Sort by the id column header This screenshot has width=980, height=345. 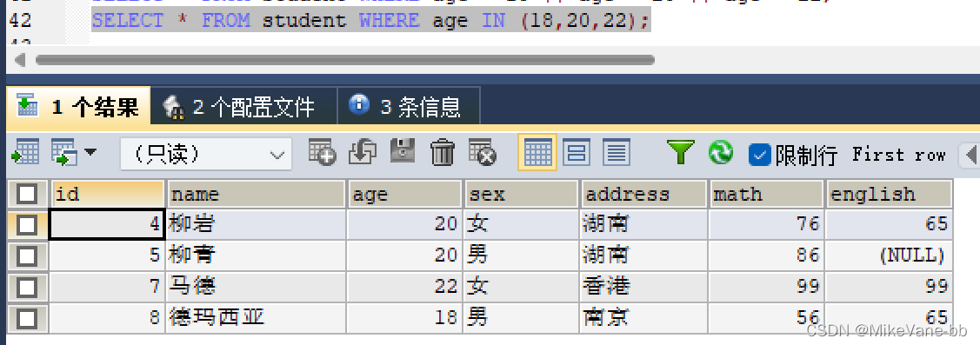[x=107, y=194]
